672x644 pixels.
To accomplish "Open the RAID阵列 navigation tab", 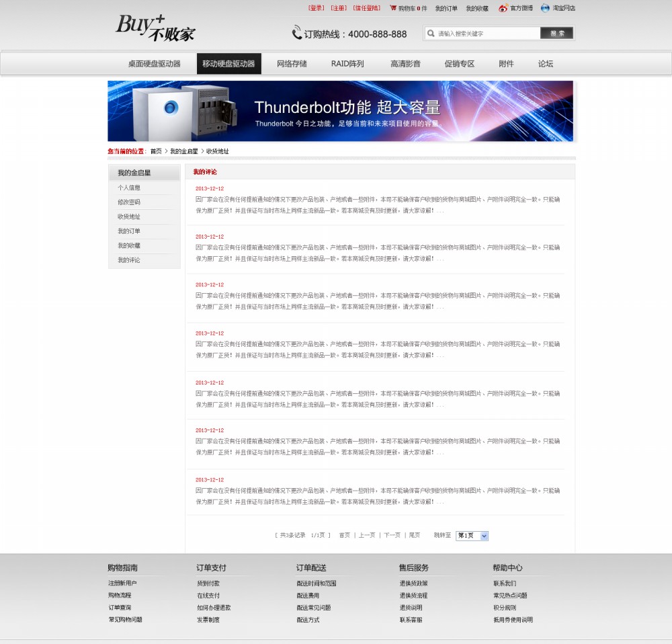I will tap(347, 64).
